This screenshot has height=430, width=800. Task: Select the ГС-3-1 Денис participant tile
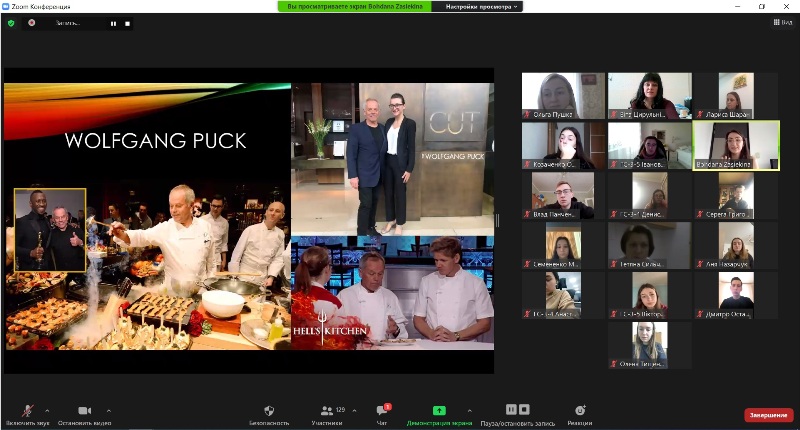point(650,195)
